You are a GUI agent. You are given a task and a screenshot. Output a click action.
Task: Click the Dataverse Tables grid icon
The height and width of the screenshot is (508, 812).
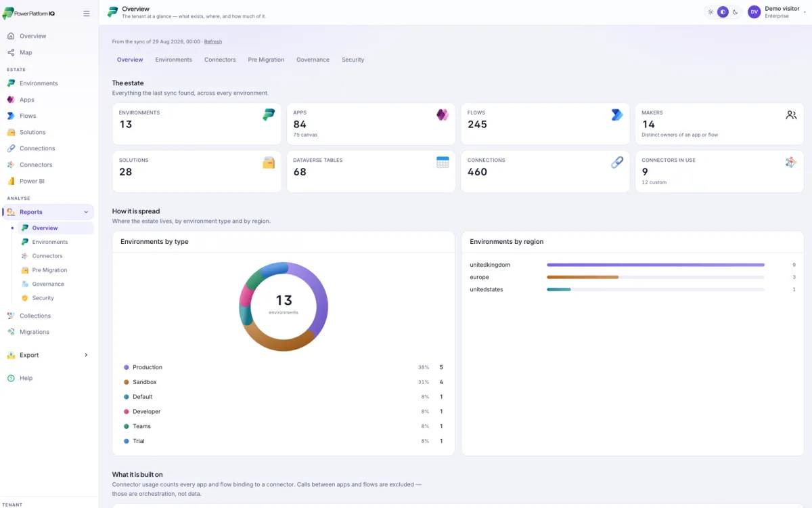[x=443, y=163]
